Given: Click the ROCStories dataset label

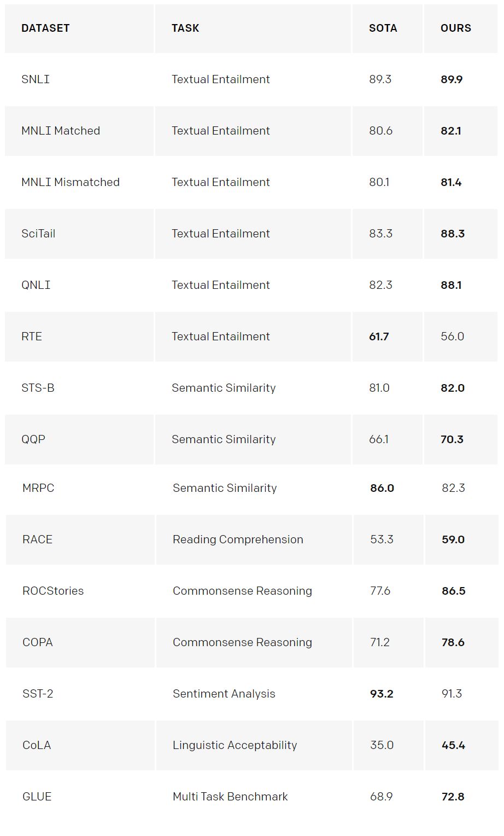Looking at the screenshot, I should [53, 591].
